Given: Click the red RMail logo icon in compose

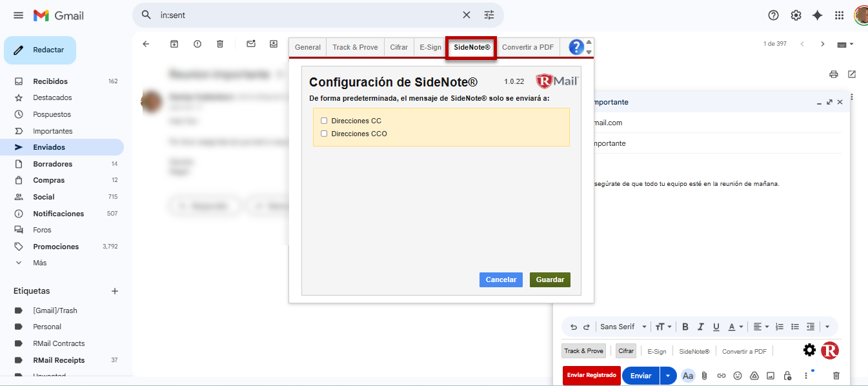Looking at the screenshot, I should [x=830, y=350].
